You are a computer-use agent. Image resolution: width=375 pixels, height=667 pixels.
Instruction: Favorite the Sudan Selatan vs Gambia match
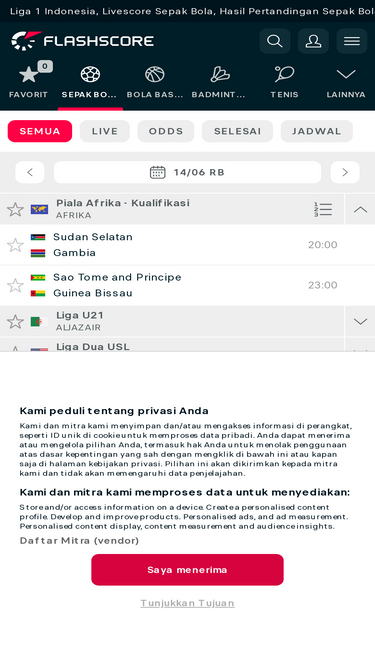(15, 245)
